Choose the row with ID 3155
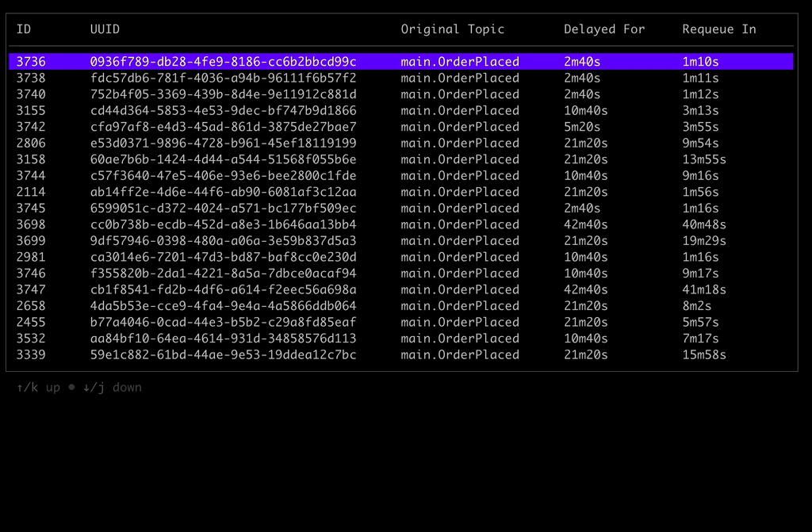 400,111
